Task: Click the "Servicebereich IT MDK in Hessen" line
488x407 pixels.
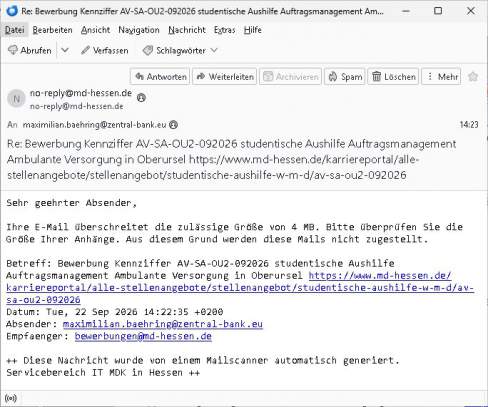Action: click(103, 372)
